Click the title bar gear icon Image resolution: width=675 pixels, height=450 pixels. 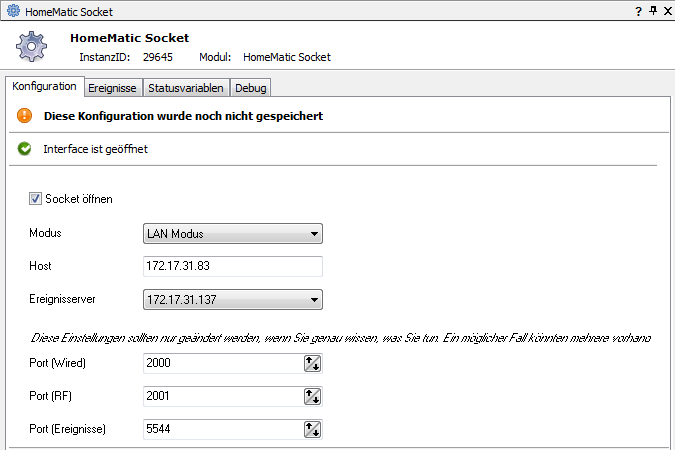(12, 11)
